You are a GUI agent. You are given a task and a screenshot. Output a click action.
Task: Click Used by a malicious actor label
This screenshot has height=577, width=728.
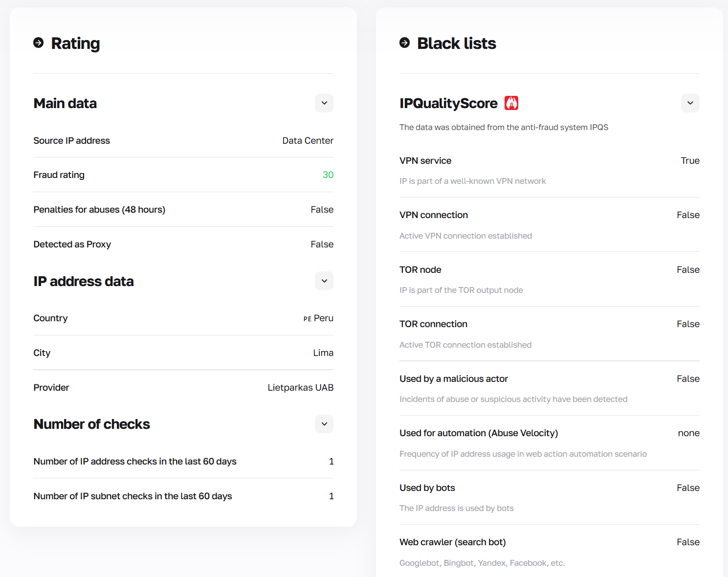[x=453, y=379]
